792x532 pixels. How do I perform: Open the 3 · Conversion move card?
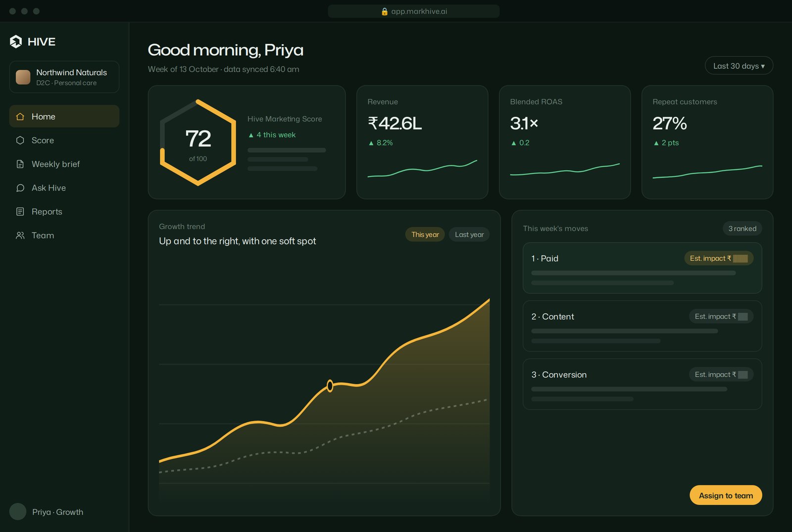click(x=642, y=384)
